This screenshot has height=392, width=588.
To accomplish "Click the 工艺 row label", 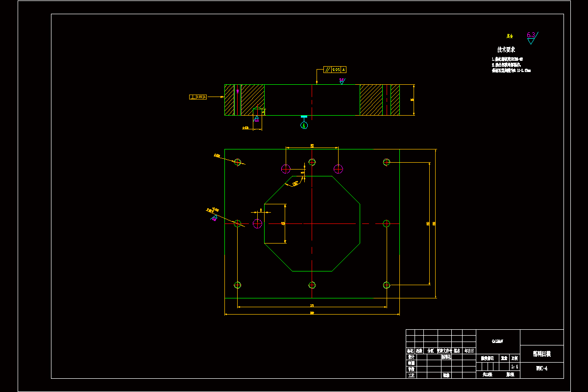I will click(411, 375).
